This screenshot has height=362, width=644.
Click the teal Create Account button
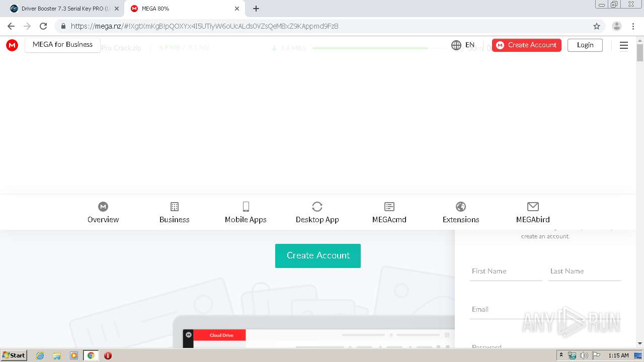pyautogui.click(x=318, y=256)
